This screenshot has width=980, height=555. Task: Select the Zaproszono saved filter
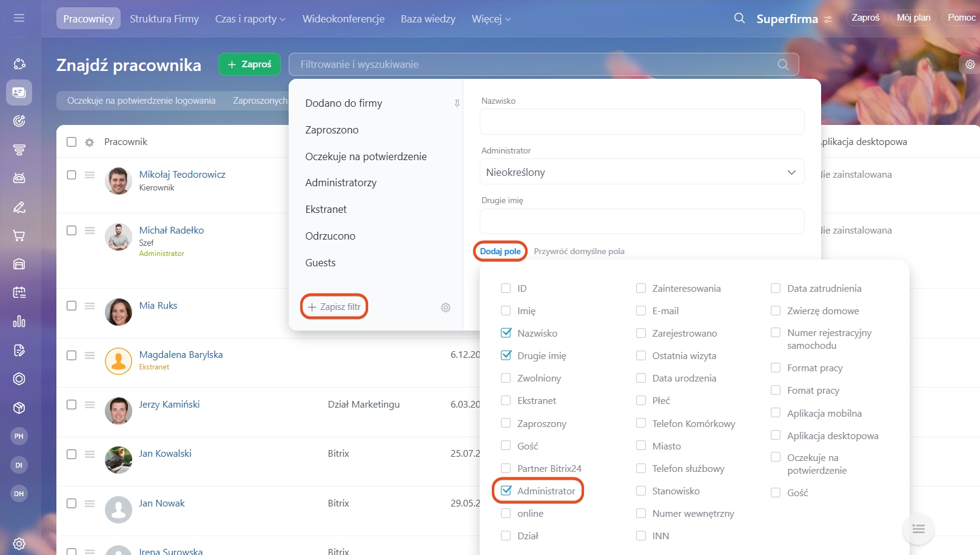[332, 130]
